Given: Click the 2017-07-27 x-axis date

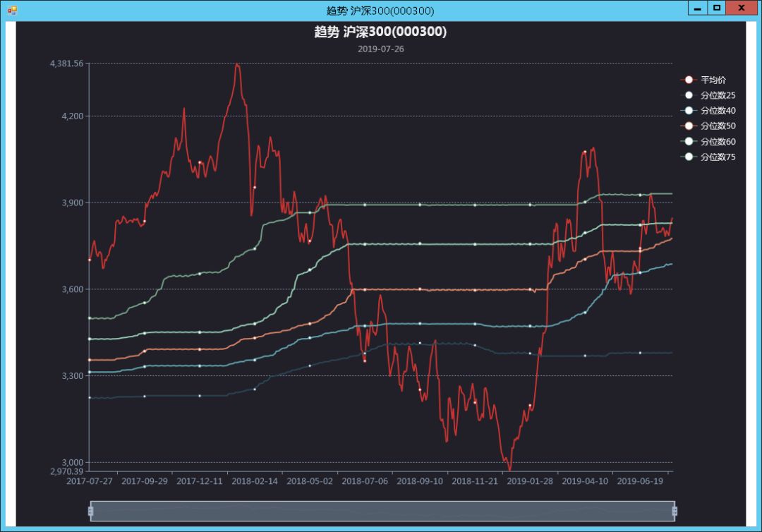Looking at the screenshot, I should (90, 481).
